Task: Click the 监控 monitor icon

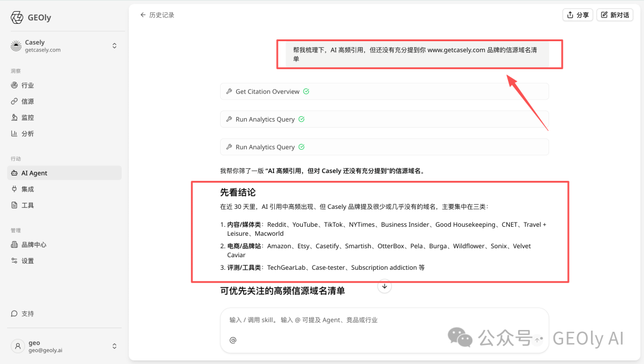Action: [14, 118]
